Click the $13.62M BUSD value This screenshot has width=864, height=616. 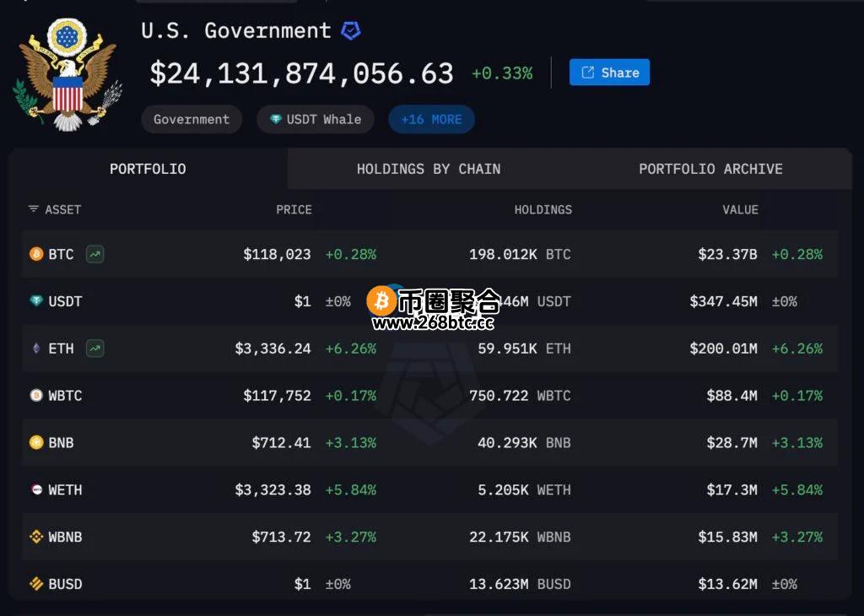pyautogui.click(x=727, y=584)
